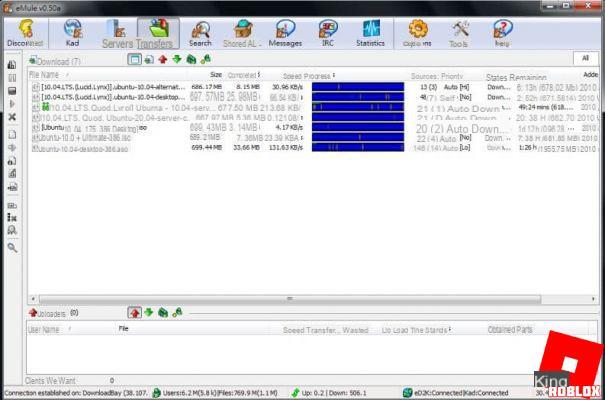This screenshot has width=605, height=400.
Task: Open the Shared Files page
Action: click(x=242, y=34)
